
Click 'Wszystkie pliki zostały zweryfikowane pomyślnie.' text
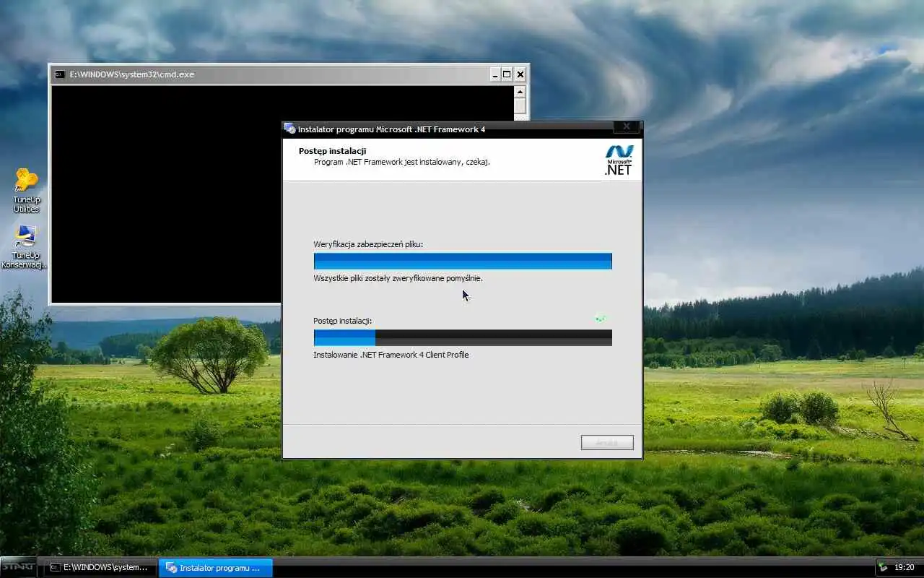click(398, 278)
